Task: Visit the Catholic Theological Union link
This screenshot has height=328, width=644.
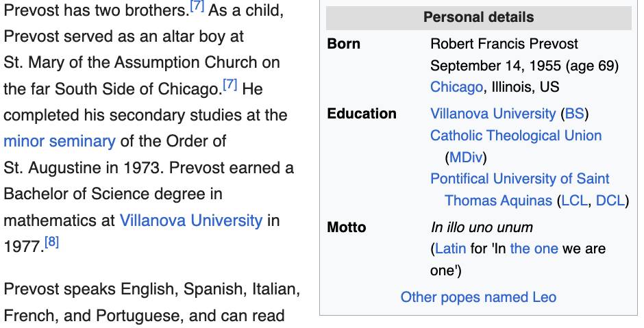Action: coord(516,136)
